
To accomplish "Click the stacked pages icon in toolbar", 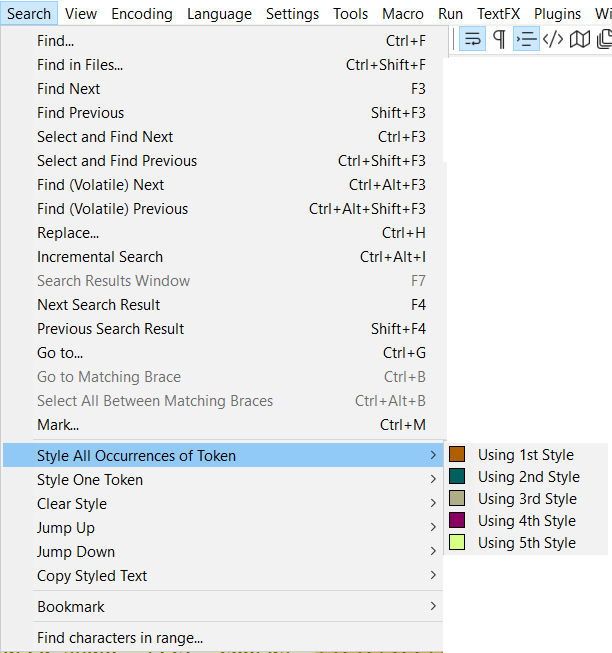I will pos(604,39).
